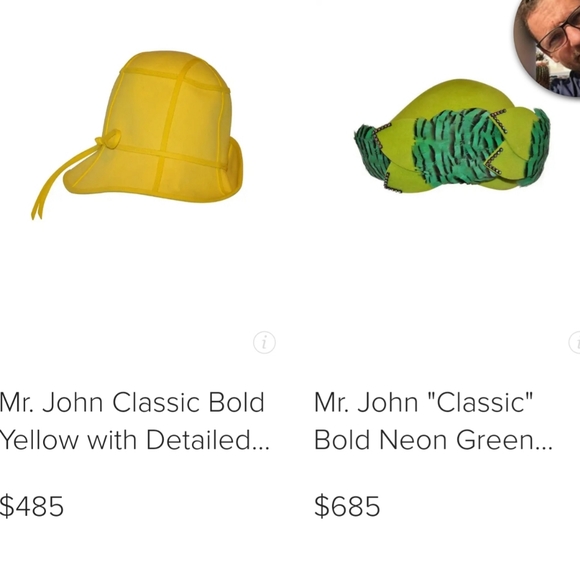Image resolution: width=580 pixels, height=580 pixels.
Task: Click the 'Bold Neon Green...' truncated text line
Action: pyautogui.click(x=433, y=440)
